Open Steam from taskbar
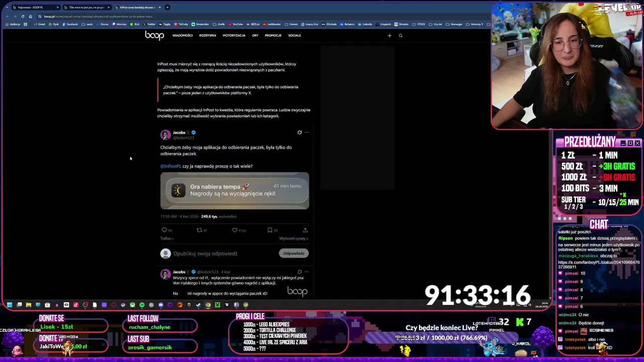Viewport: 644px width, 362px height. click(198, 305)
